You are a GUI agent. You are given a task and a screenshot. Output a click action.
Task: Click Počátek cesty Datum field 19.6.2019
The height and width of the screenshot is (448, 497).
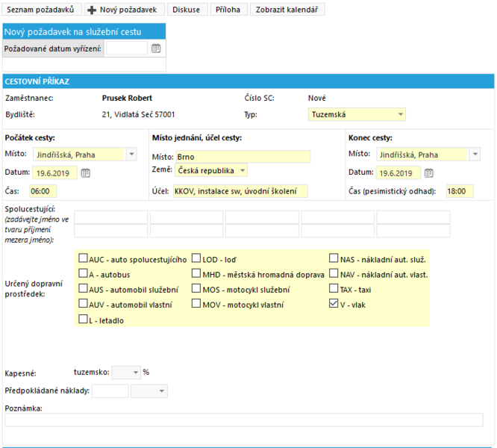pos(54,173)
